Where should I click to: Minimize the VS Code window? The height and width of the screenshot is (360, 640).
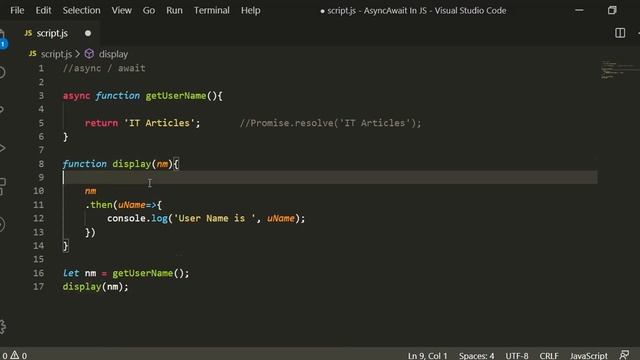[579, 10]
